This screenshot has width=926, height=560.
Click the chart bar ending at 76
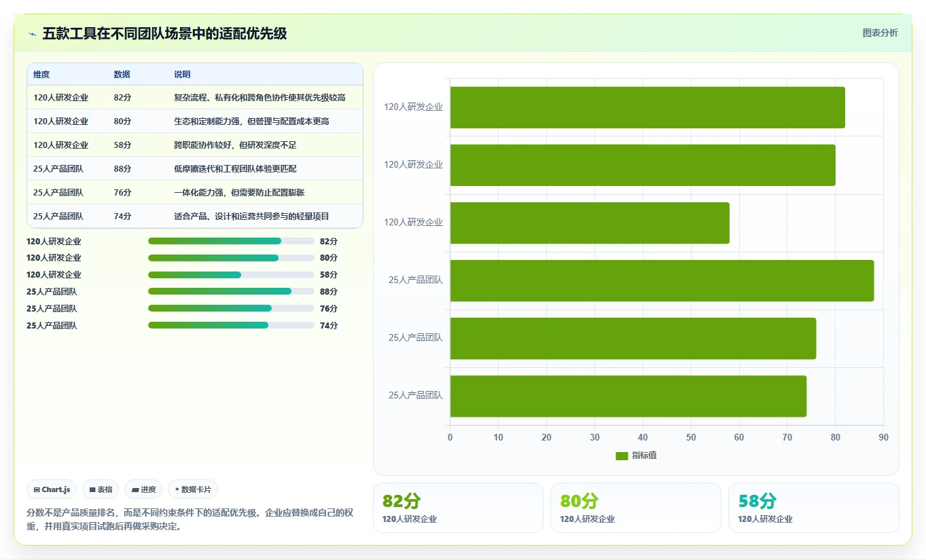633,338
